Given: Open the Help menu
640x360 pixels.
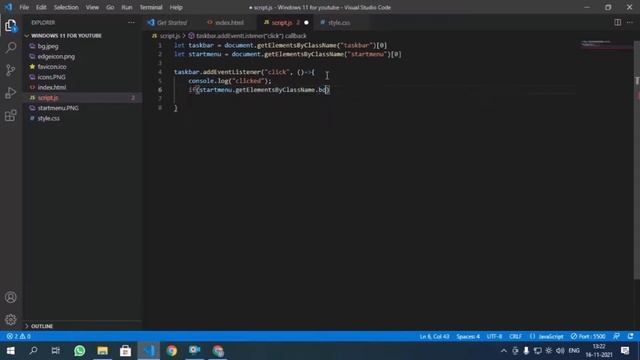Looking at the screenshot, I should 176,7.
